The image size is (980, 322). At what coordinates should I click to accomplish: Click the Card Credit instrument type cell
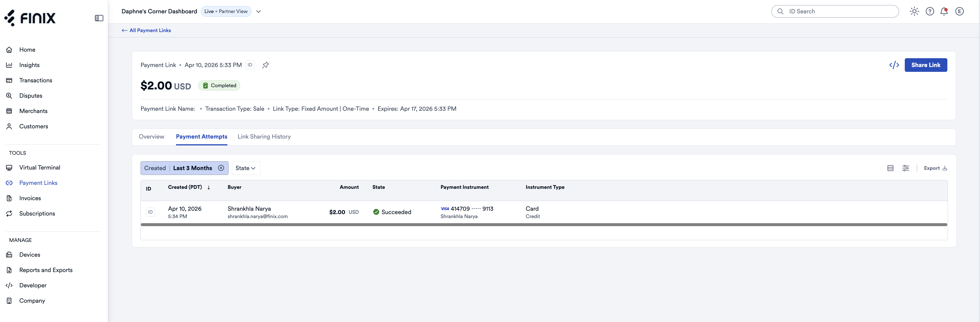[x=533, y=212]
